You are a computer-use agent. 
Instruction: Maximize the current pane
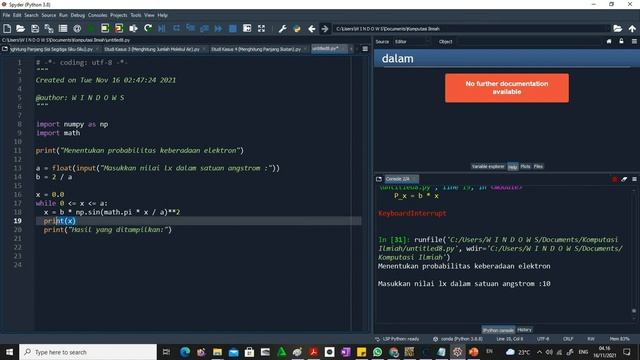point(247,29)
